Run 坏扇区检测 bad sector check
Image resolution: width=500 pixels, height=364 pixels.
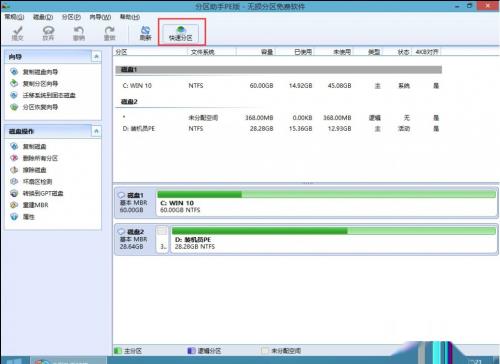tap(32, 182)
